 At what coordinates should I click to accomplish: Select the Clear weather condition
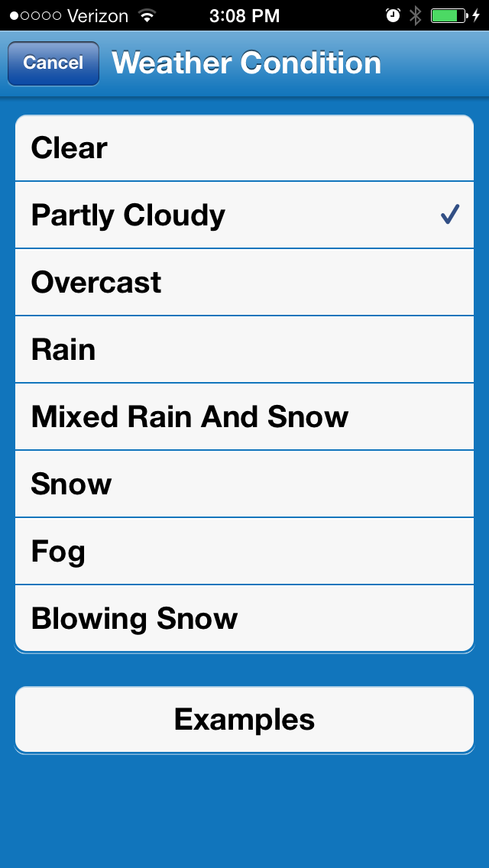[244, 148]
